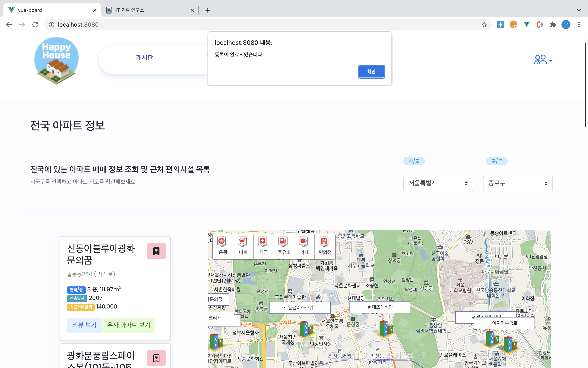
Task: Open the 구/군 dropdown showing 종로구
Action: [518, 183]
